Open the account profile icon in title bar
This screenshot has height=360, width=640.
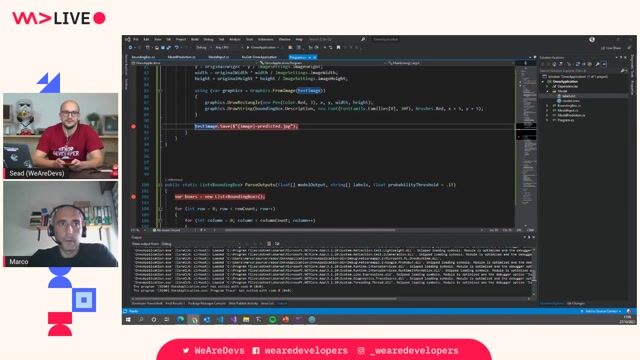point(592,40)
